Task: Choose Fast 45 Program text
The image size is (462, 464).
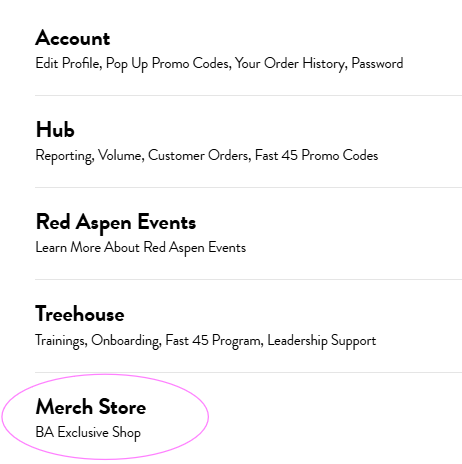Action: coord(214,341)
